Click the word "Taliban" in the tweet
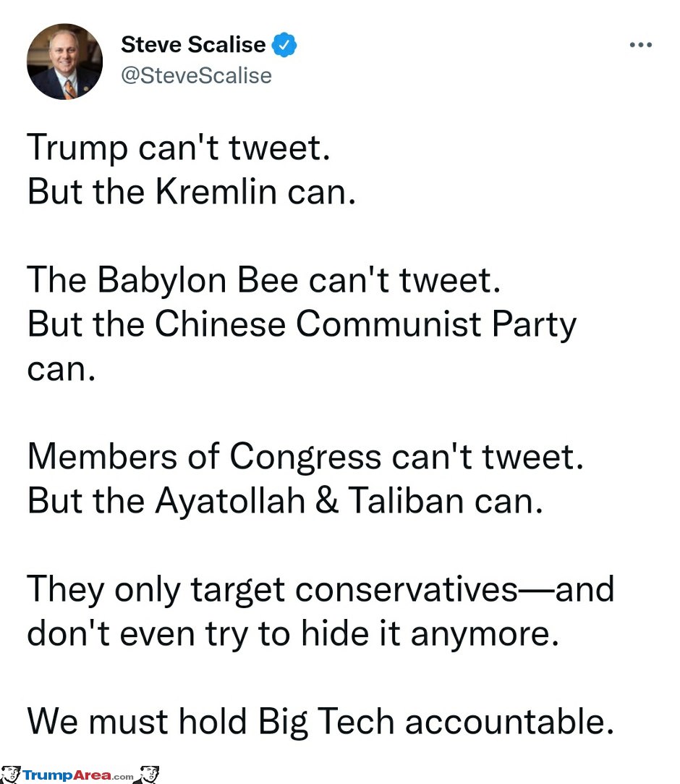 pos(406,500)
